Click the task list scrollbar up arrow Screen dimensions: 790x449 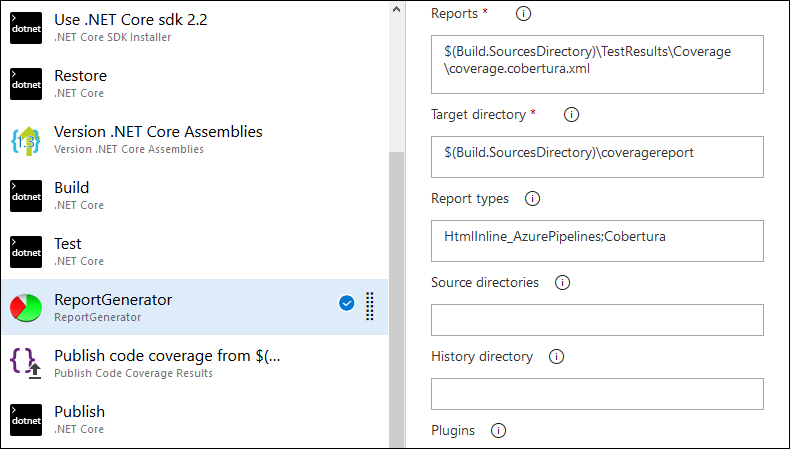click(397, 9)
